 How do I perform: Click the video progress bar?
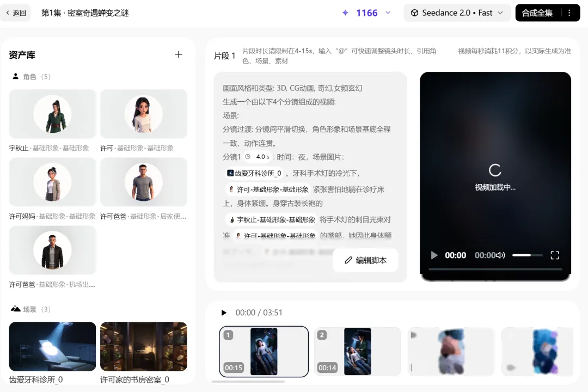pyautogui.click(x=495, y=269)
